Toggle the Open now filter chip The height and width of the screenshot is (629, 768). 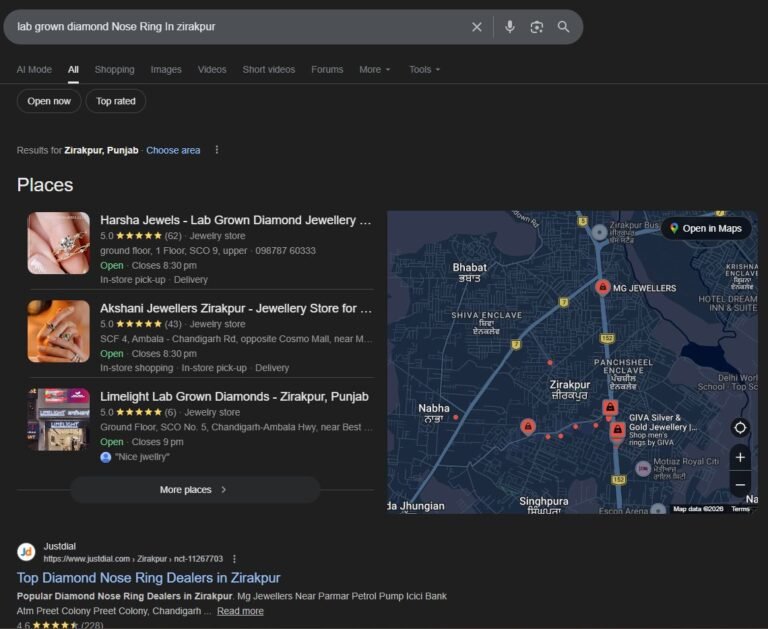[49, 101]
